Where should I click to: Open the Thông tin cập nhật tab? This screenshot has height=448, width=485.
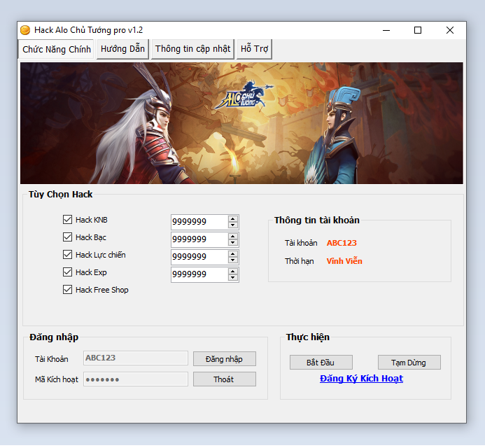tap(192, 49)
